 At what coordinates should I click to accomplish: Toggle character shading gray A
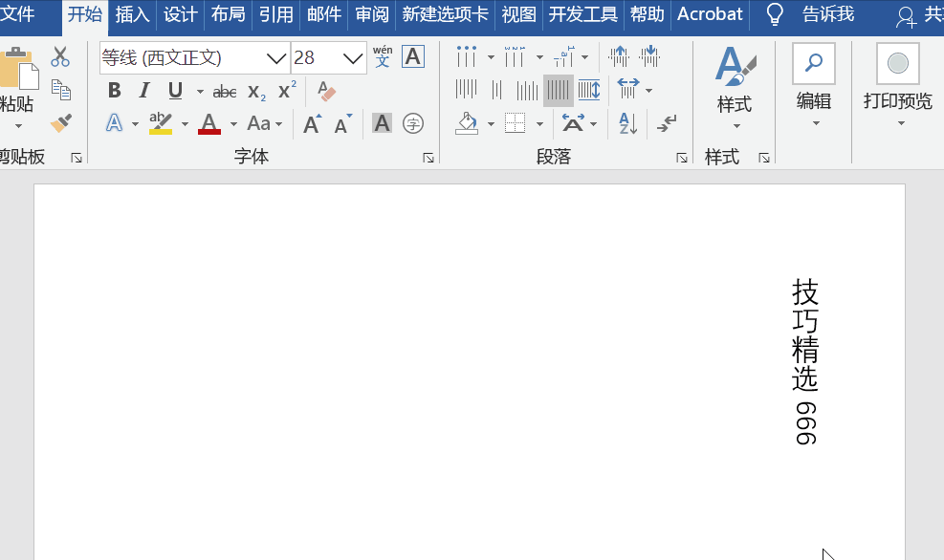click(382, 123)
